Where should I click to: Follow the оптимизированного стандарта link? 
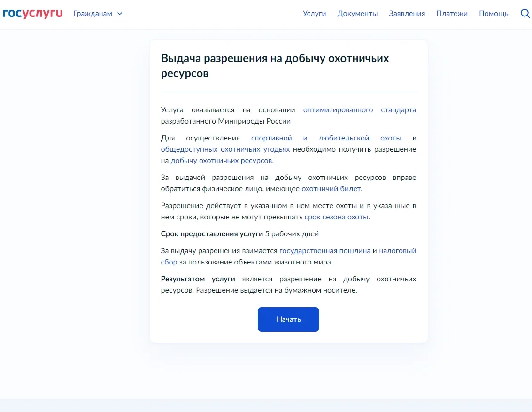pos(359,110)
